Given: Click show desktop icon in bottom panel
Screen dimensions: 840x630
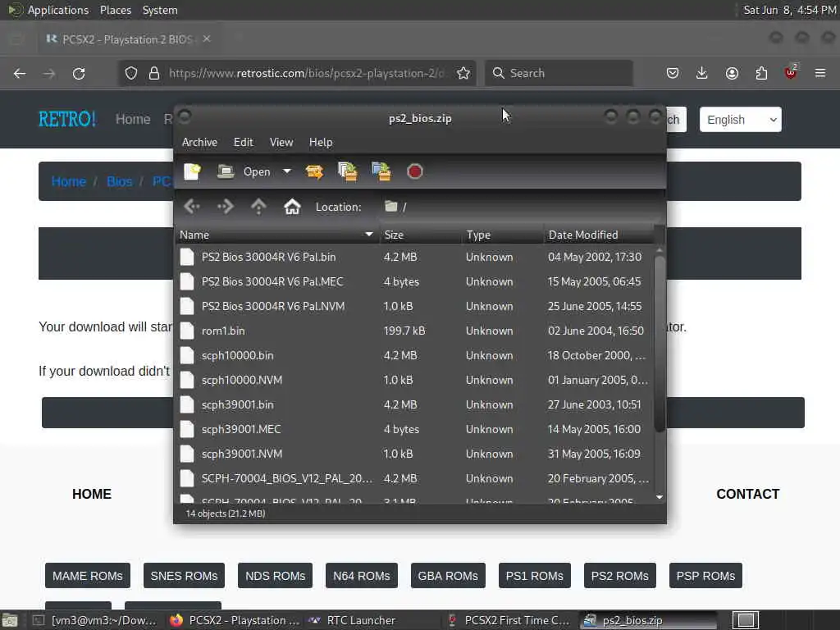Looking at the screenshot, I should tap(10, 620).
